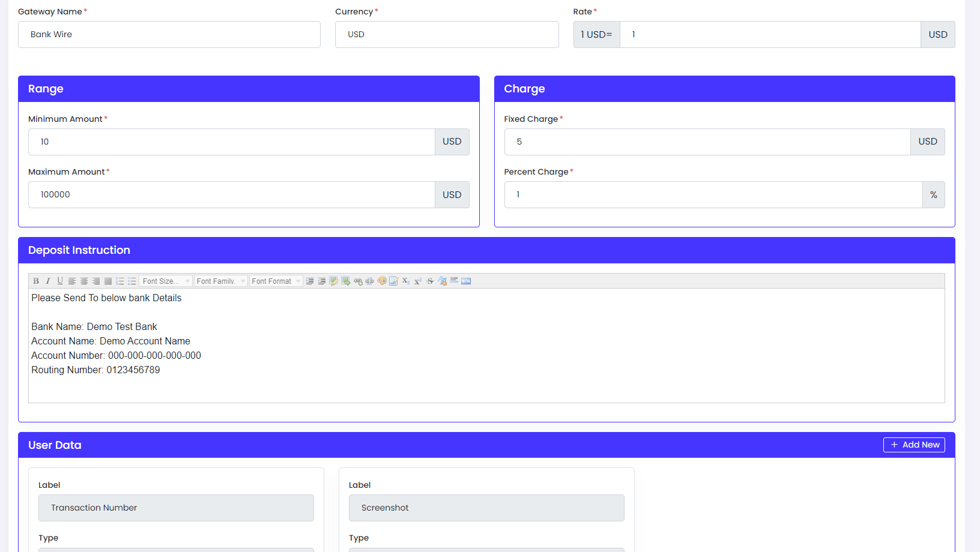The image size is (980, 552).
Task: Apply underline in the deposit instruction editor
Action: tap(60, 281)
